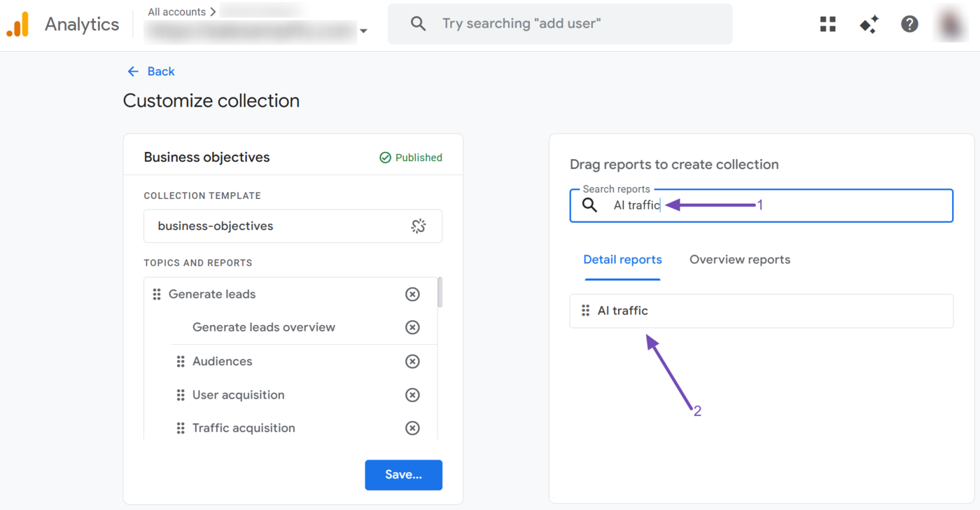Remove the Generate leads overview report
This screenshot has height=510, width=980.
[412, 327]
